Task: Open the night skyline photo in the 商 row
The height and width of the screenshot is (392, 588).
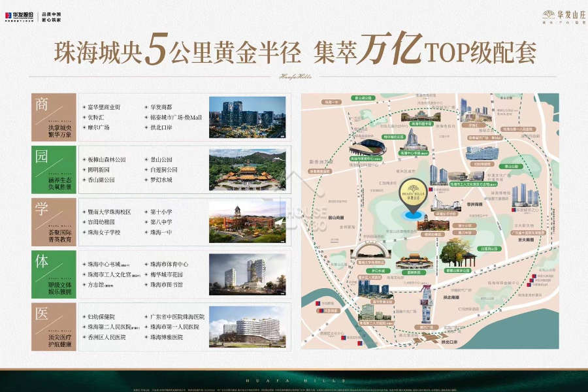Action: [248, 118]
